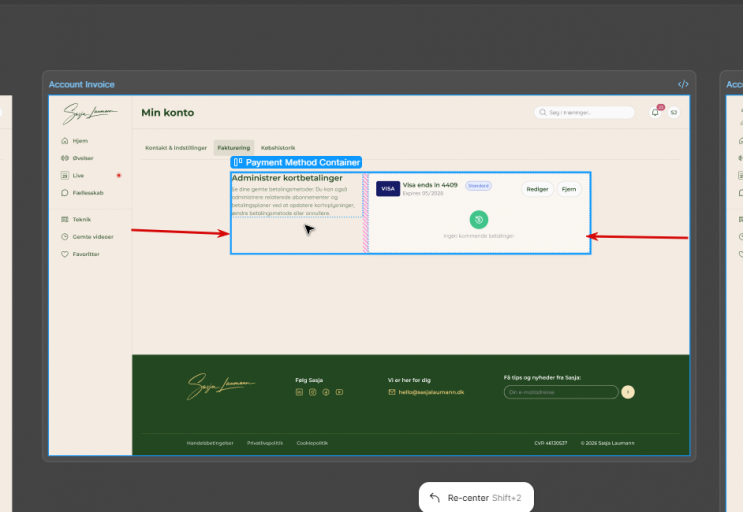Click the Følg Sasja footer heading
The image size is (743, 512).
tap(309, 380)
